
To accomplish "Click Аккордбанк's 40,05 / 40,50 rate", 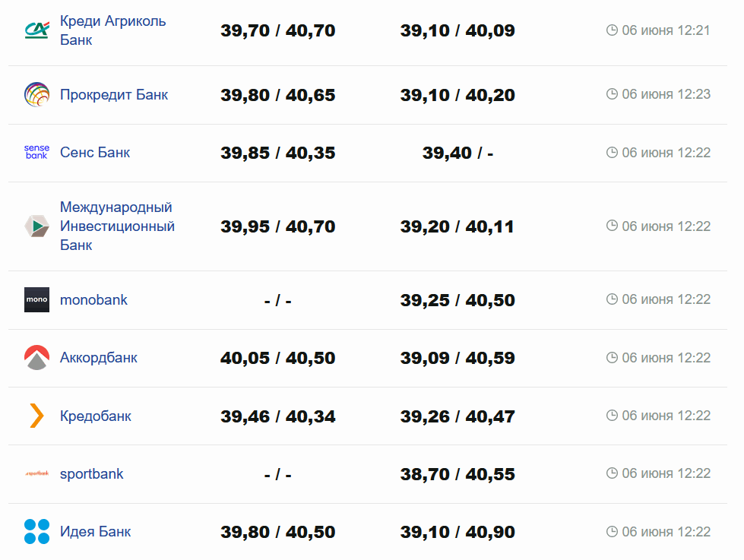I will click(x=278, y=358).
